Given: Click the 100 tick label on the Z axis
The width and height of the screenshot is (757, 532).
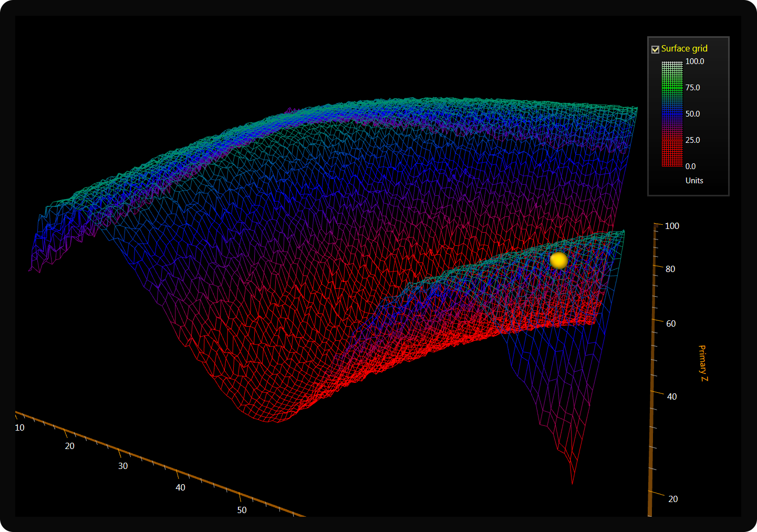Looking at the screenshot, I should click(672, 226).
